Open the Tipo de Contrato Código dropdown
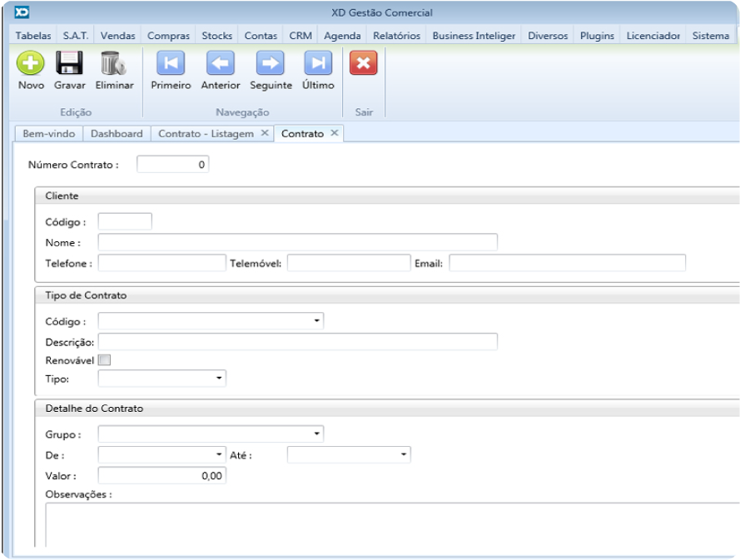 click(x=317, y=320)
